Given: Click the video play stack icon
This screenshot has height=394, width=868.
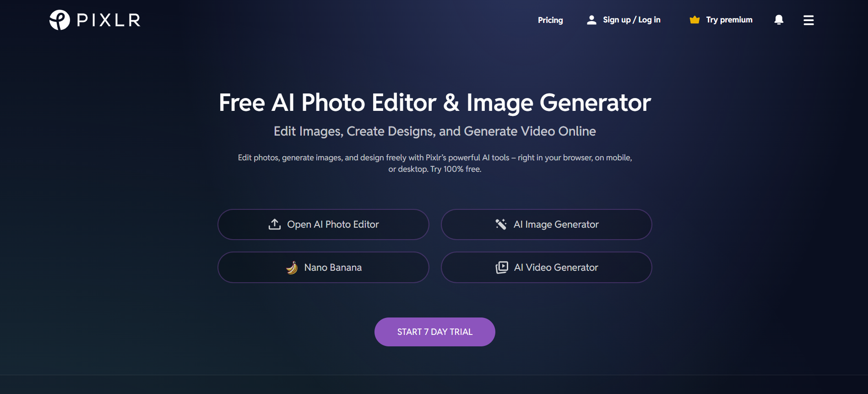Looking at the screenshot, I should [x=502, y=268].
